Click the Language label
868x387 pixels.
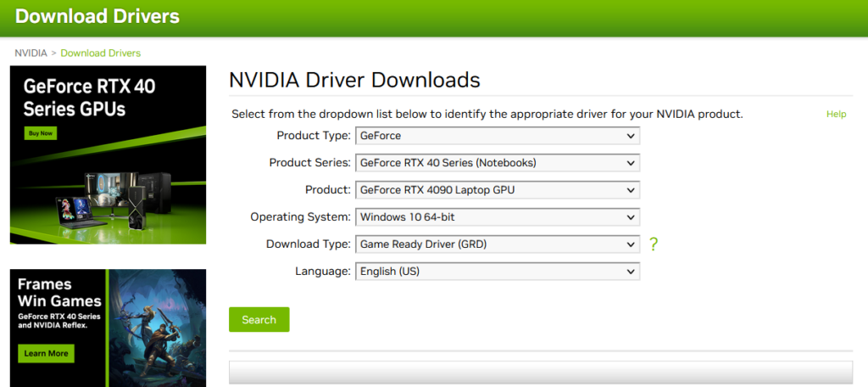pos(323,272)
